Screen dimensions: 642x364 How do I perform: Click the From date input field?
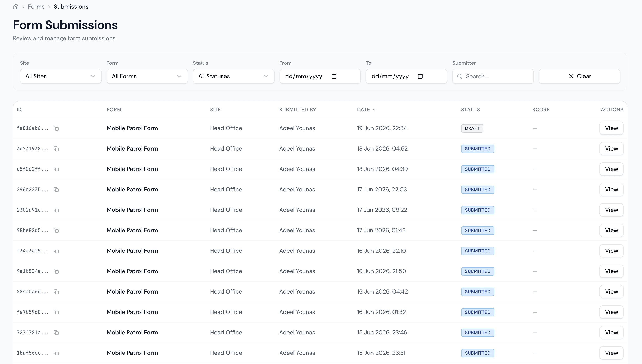320,76
